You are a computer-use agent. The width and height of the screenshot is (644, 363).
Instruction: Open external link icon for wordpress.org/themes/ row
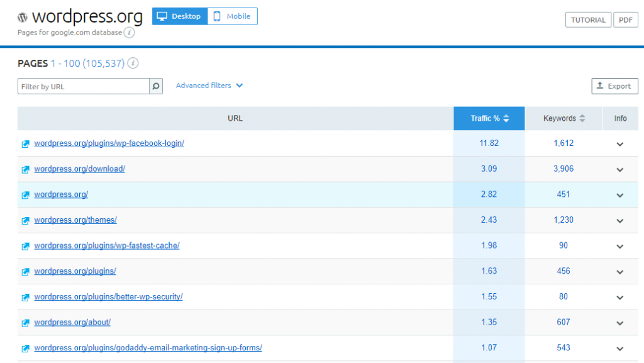pos(25,221)
